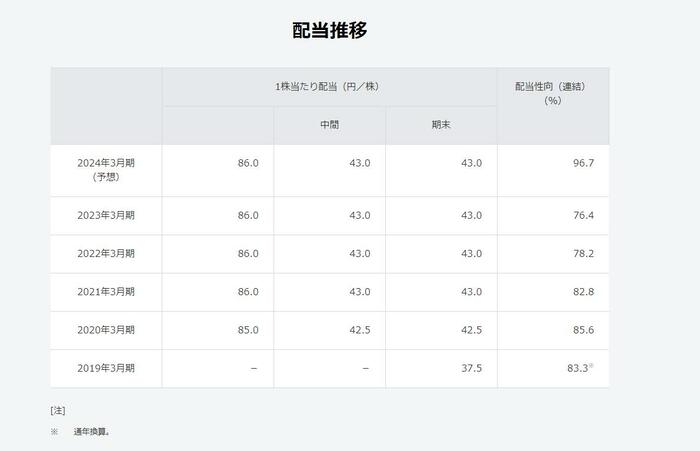This screenshot has height=451, width=700.
Task: Click the 85.6 payout ratio value
Action: (x=583, y=330)
